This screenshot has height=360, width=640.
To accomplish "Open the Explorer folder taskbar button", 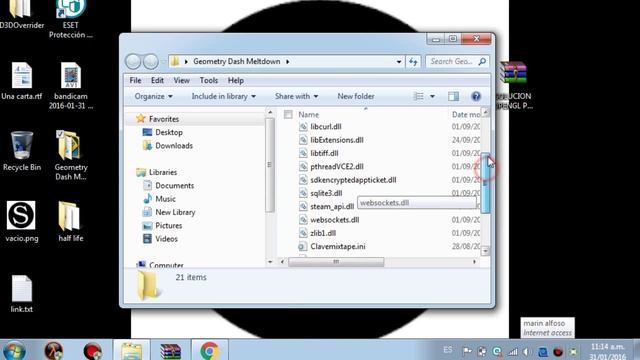I will pos(131,351).
